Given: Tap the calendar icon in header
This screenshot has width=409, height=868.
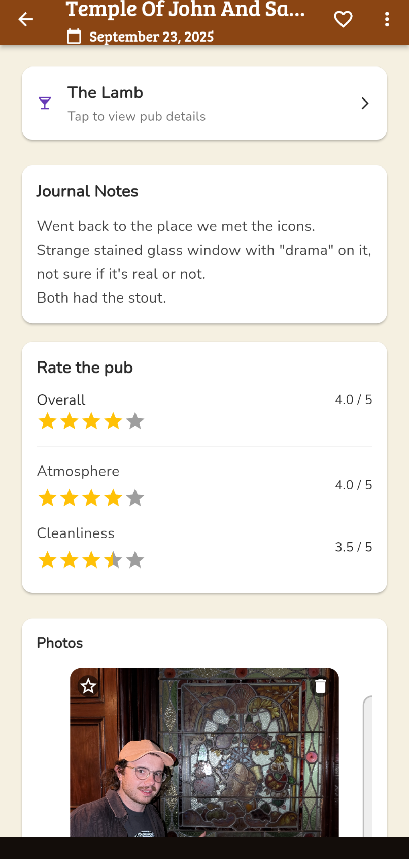Looking at the screenshot, I should tap(74, 37).
